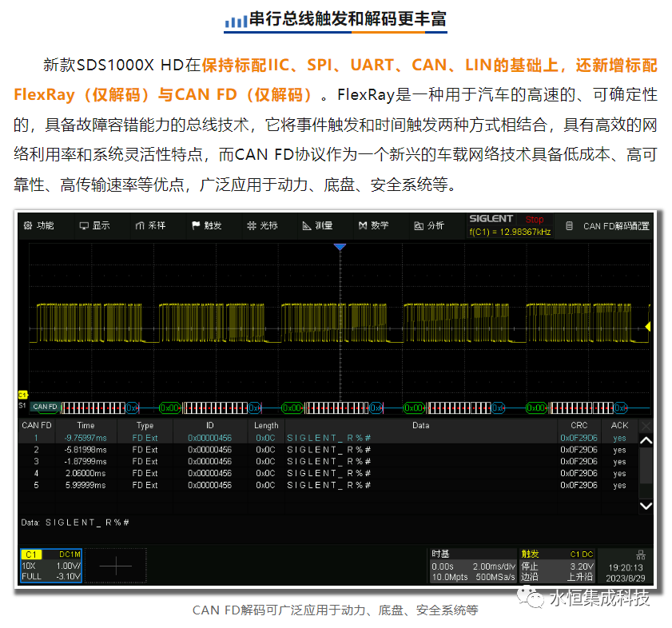Open the 触发 (Trigger) menu
This screenshot has width=672, height=628.
pyautogui.click(x=207, y=225)
